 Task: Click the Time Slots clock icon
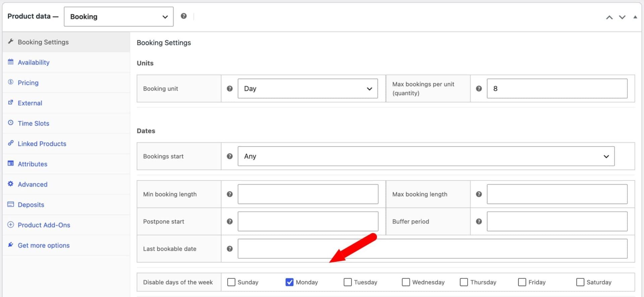coord(11,123)
